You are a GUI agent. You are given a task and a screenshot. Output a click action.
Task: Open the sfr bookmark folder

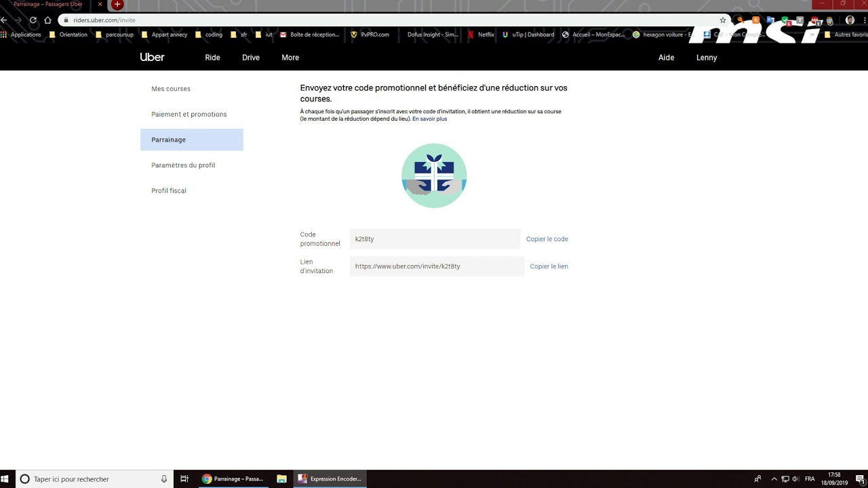(x=239, y=35)
